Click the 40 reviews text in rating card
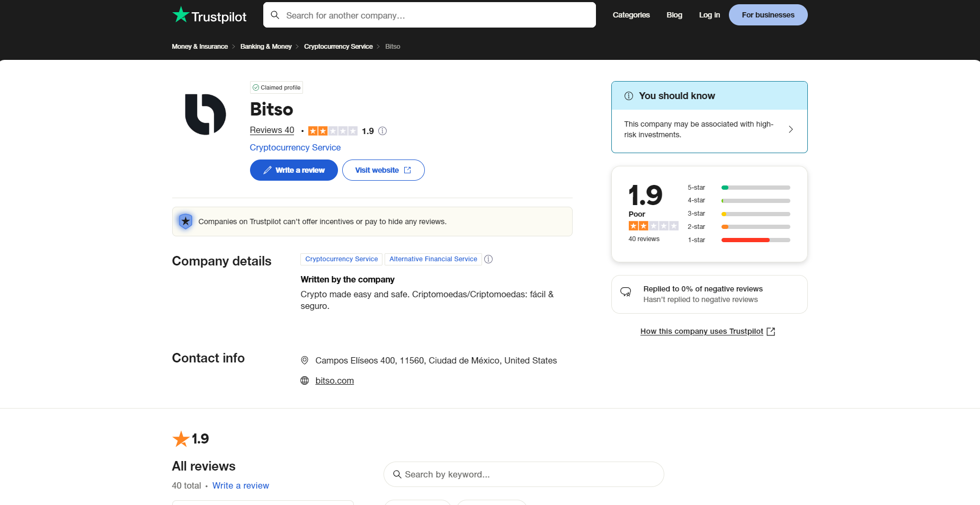This screenshot has width=980, height=505. tap(644, 239)
